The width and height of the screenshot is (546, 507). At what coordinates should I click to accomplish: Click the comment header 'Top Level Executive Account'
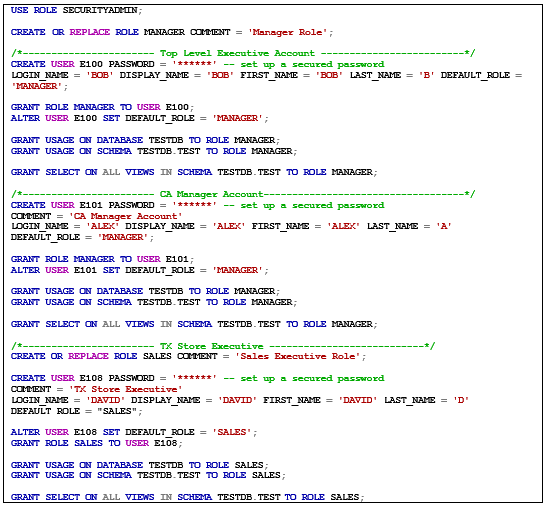237,53
